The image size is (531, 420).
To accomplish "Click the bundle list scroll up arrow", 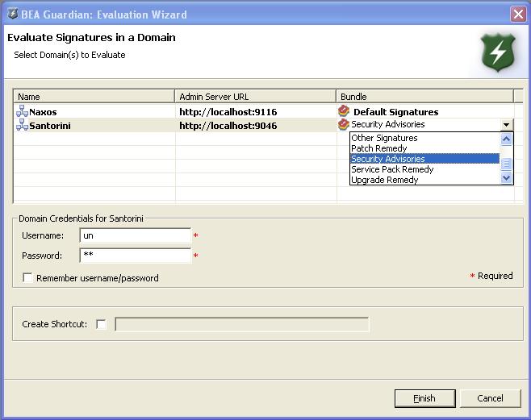I will 506,139.
